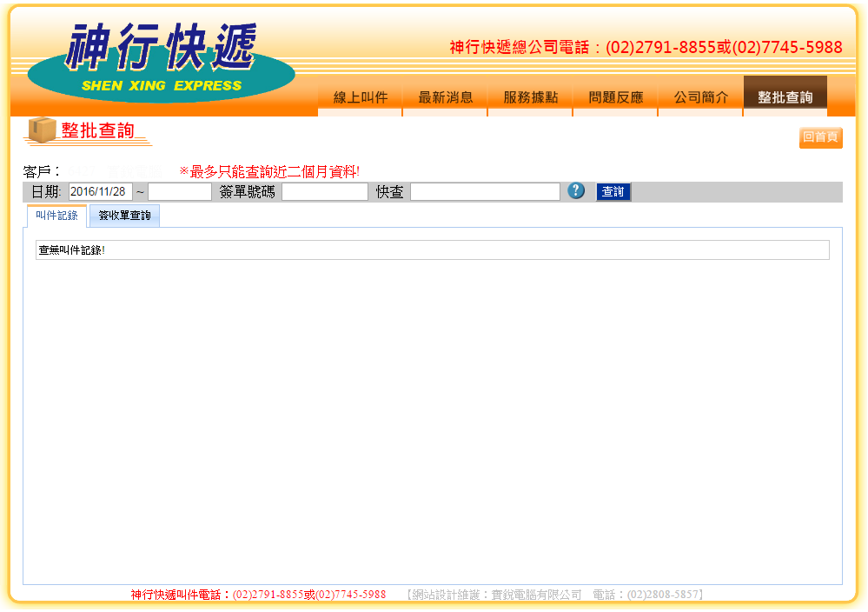Click the 查詢 search button

click(613, 192)
